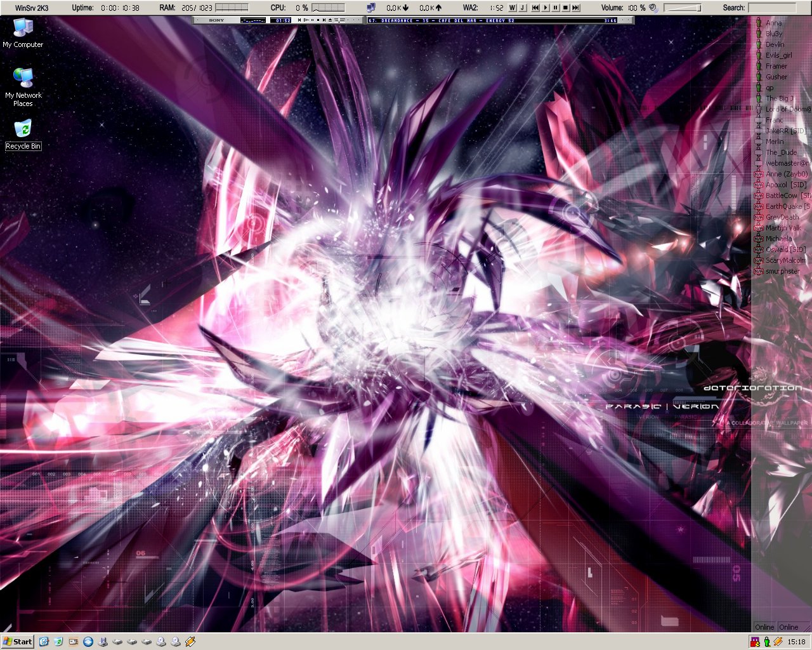
Task: Launch Winamp from the quick launch bar
Action: [190, 642]
